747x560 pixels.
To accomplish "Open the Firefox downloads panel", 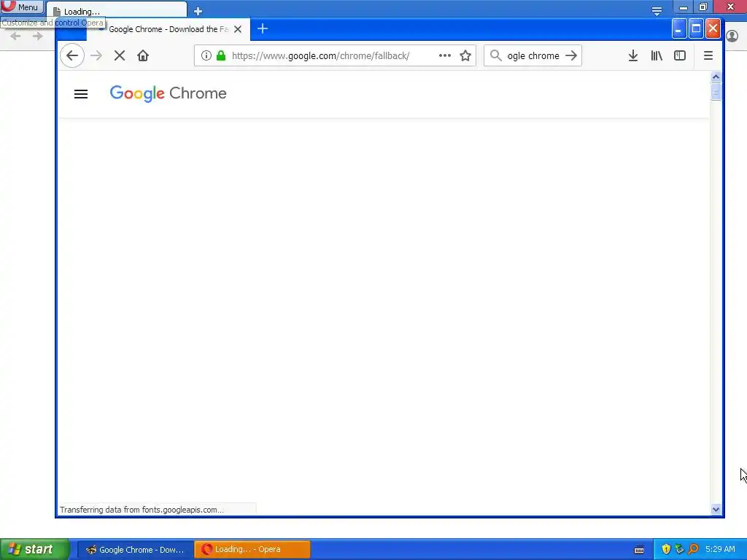I will 633,55.
